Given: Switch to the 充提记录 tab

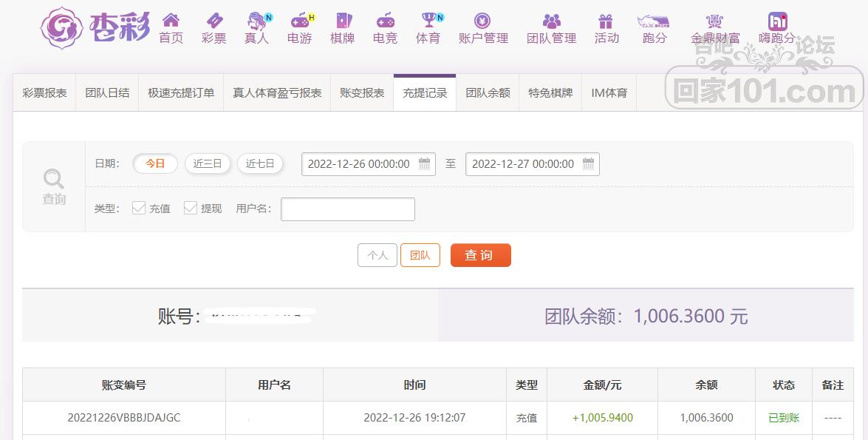Looking at the screenshot, I should click(x=425, y=93).
